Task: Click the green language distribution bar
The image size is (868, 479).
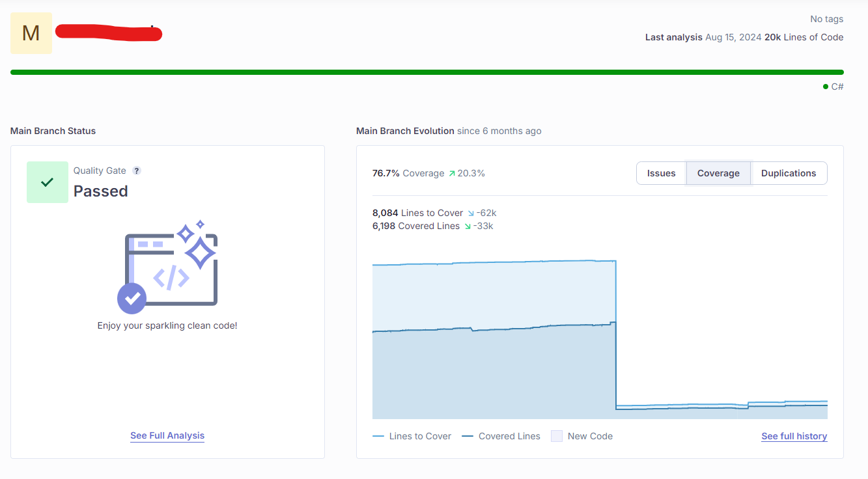Action: 427,72
